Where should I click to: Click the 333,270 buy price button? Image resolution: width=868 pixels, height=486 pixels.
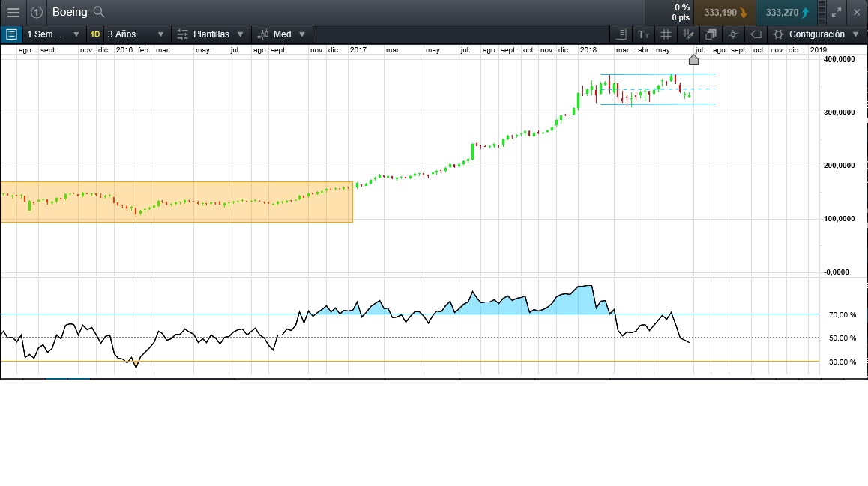point(787,13)
